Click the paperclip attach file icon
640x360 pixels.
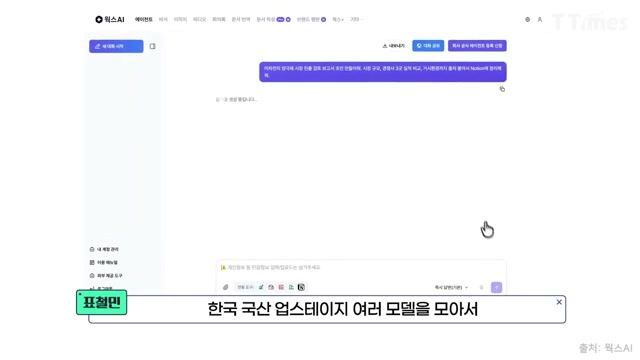pyautogui.click(x=225, y=287)
